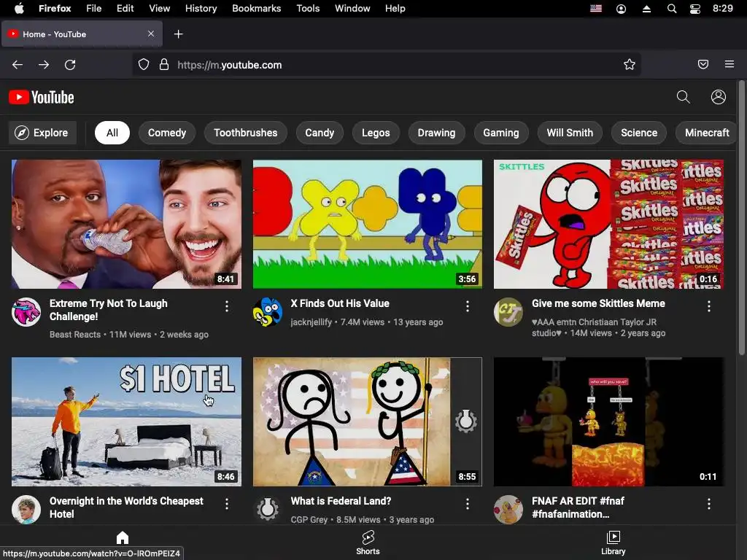Select the Candy filter chip
The width and height of the screenshot is (747, 560).
[x=320, y=133]
